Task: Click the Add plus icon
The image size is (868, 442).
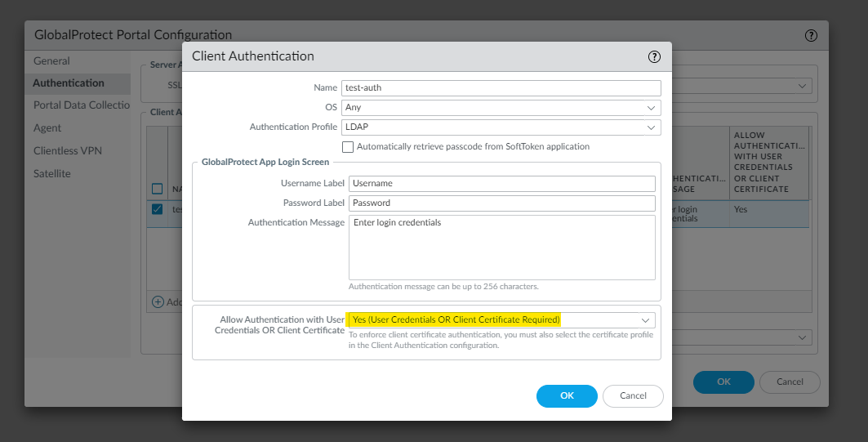Action: (158, 301)
